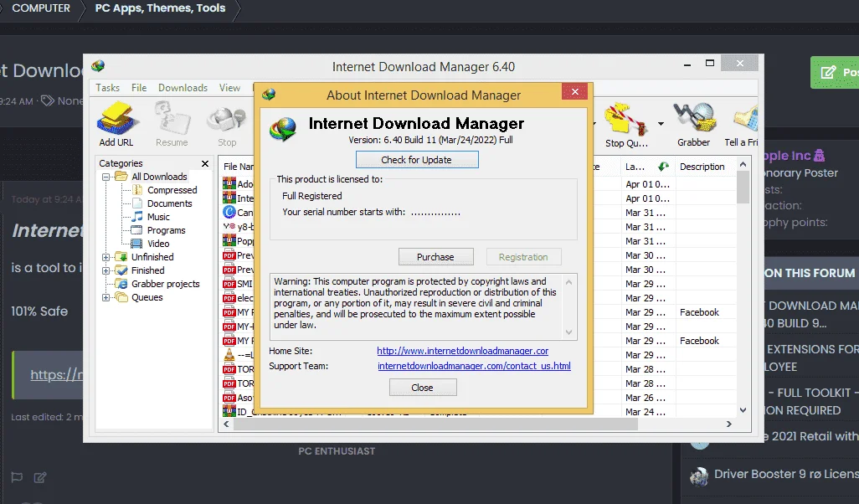
Task: Click the Queues folder icon
Action: coord(121,297)
